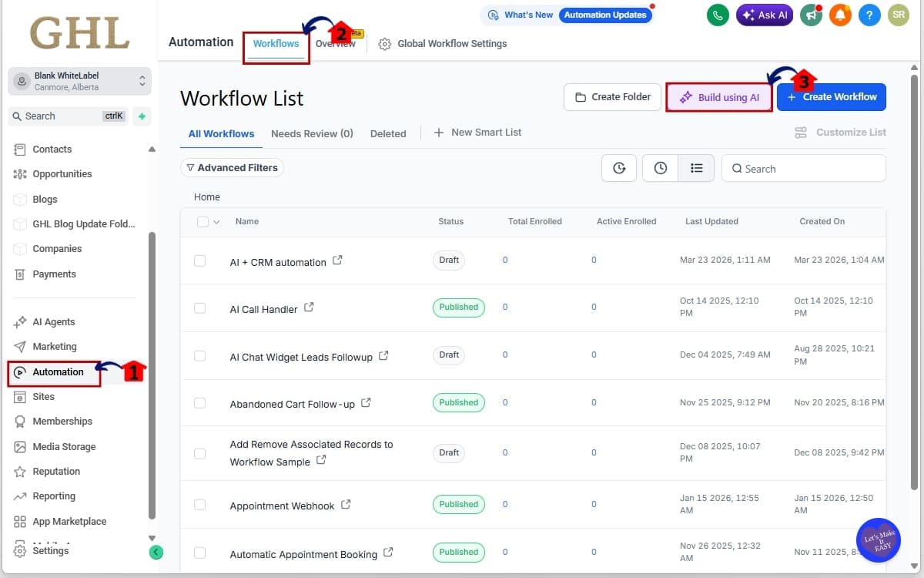Click the orange notifications bell icon
The image size is (924, 578).
click(840, 15)
